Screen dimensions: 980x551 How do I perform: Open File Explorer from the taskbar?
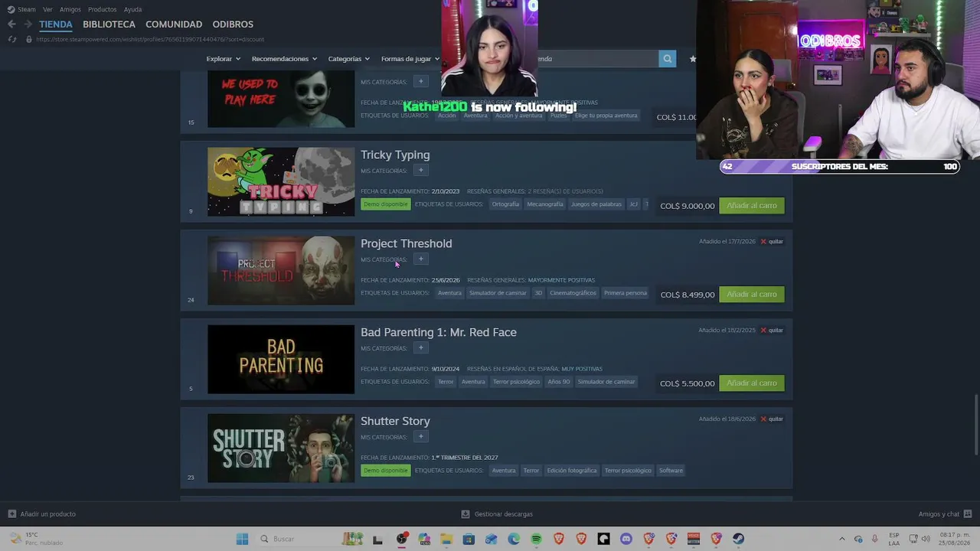[446, 539]
